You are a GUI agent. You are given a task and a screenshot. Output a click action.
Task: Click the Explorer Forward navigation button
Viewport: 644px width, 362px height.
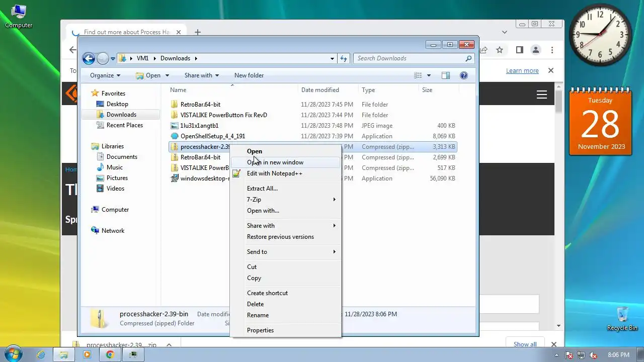click(x=103, y=58)
